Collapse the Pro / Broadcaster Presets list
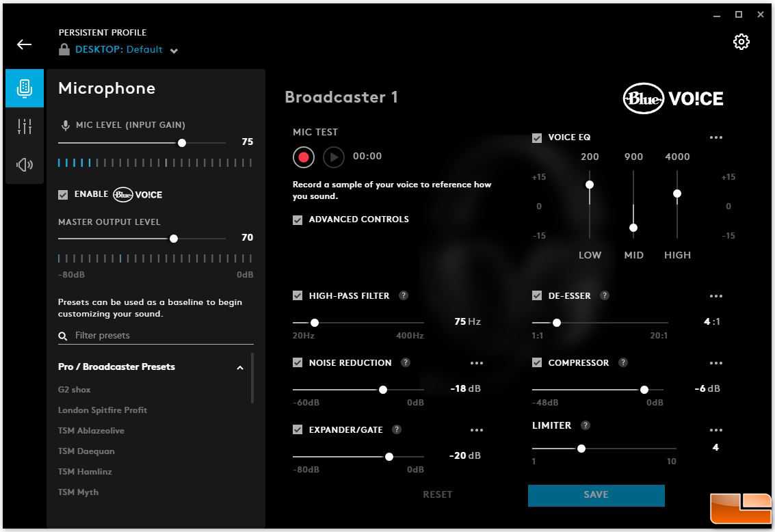Viewport: 775px width, 532px height. click(239, 367)
